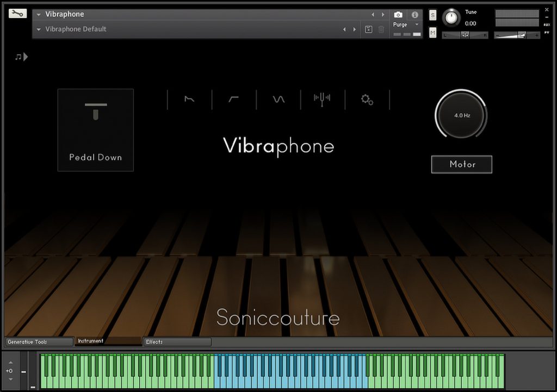Solo the Vibraphone instrument
Screen dimensions: 557x392
click(x=432, y=15)
